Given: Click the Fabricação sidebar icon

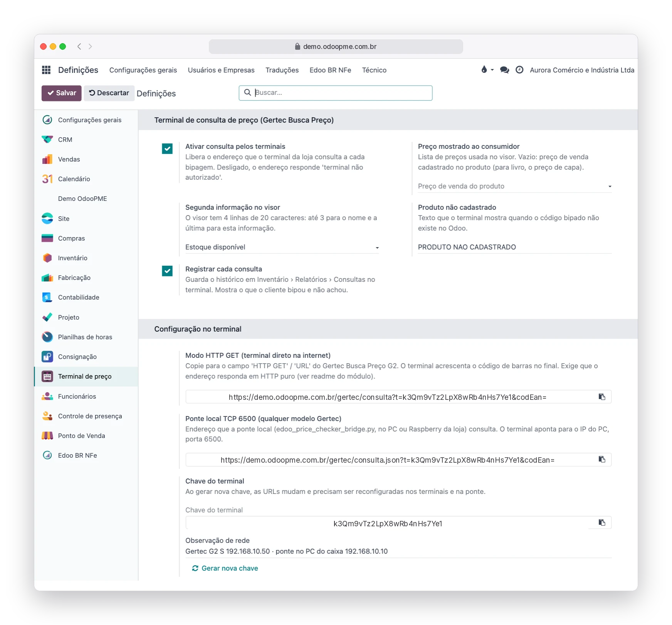Looking at the screenshot, I should pyautogui.click(x=47, y=278).
